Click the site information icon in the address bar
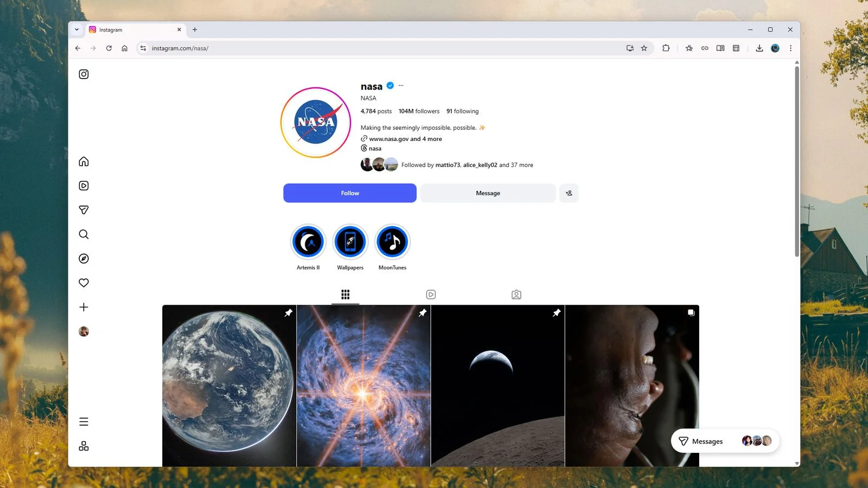Screen dimensions: 868x488 (143, 48)
